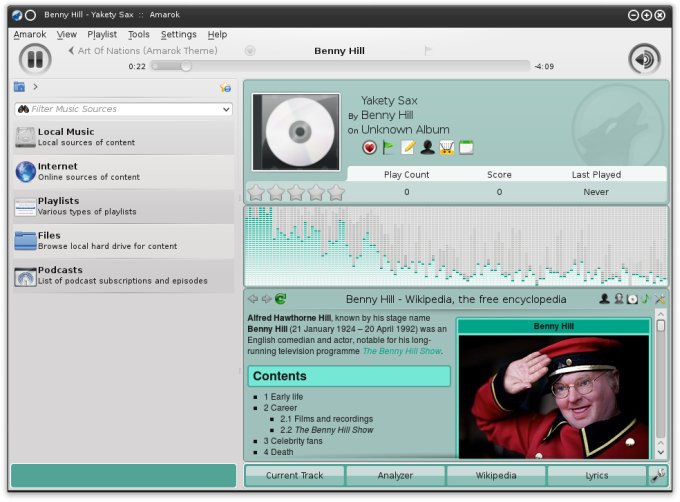Click the green calendar icon
This screenshot has width=680, height=502.
(x=466, y=148)
